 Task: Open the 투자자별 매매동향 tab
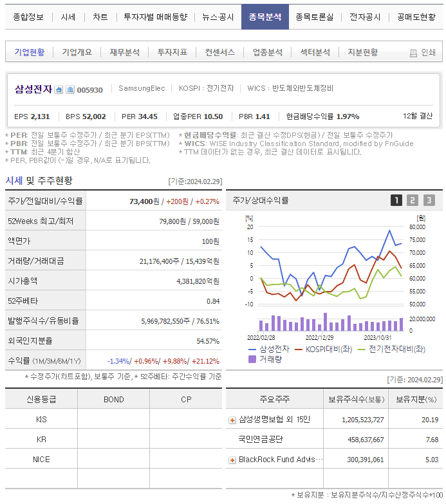[x=156, y=17]
